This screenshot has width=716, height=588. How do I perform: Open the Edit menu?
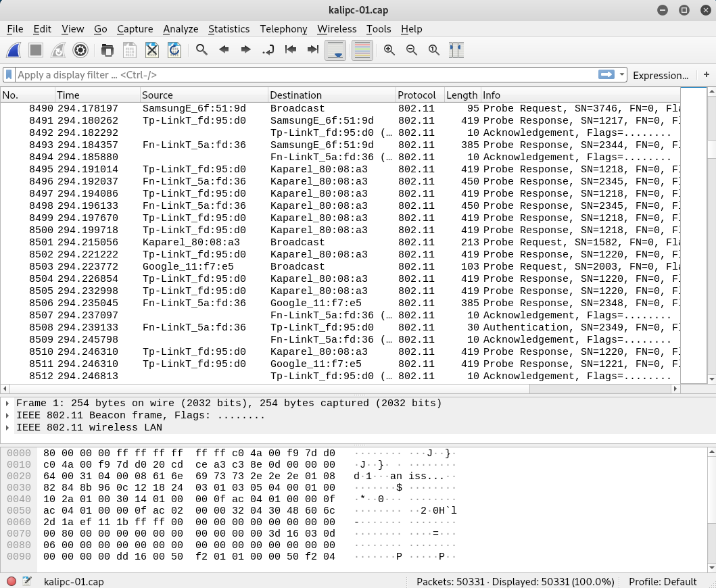click(x=42, y=29)
